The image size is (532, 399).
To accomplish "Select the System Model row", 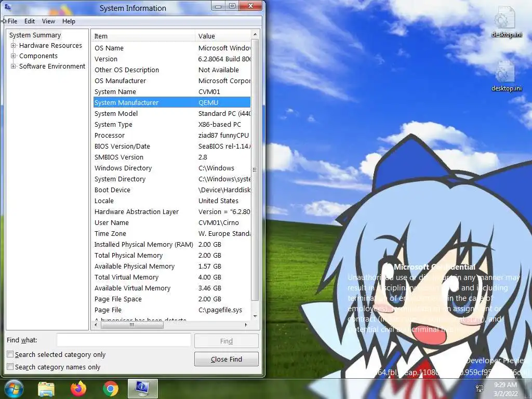I will [x=171, y=113].
